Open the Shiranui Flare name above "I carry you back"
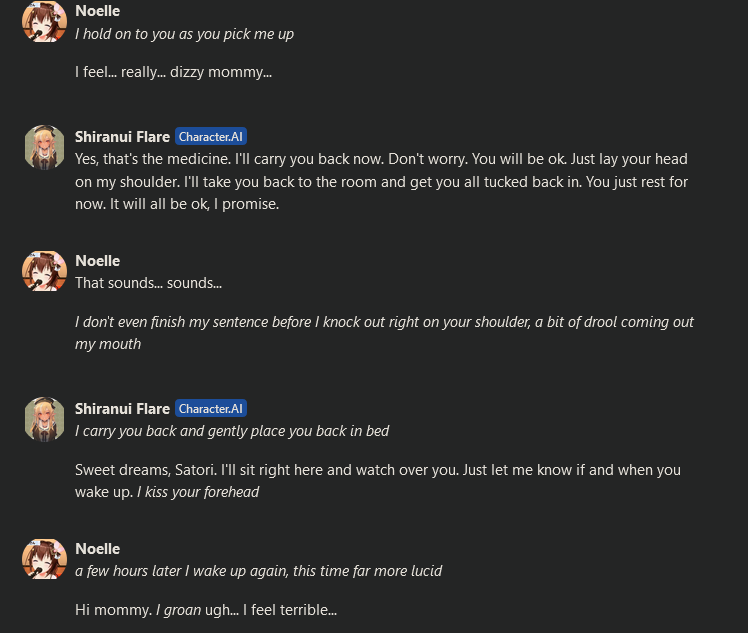Screen dimensions: 748x633 [x=122, y=409]
